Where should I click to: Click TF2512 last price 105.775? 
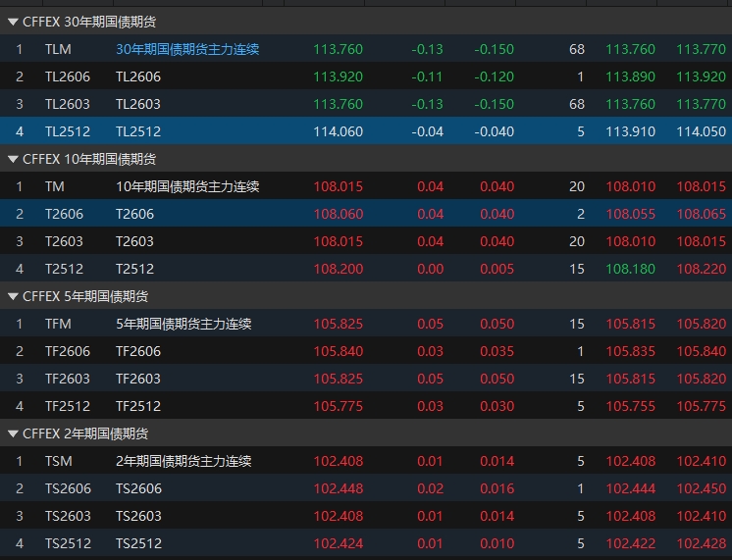tap(338, 406)
